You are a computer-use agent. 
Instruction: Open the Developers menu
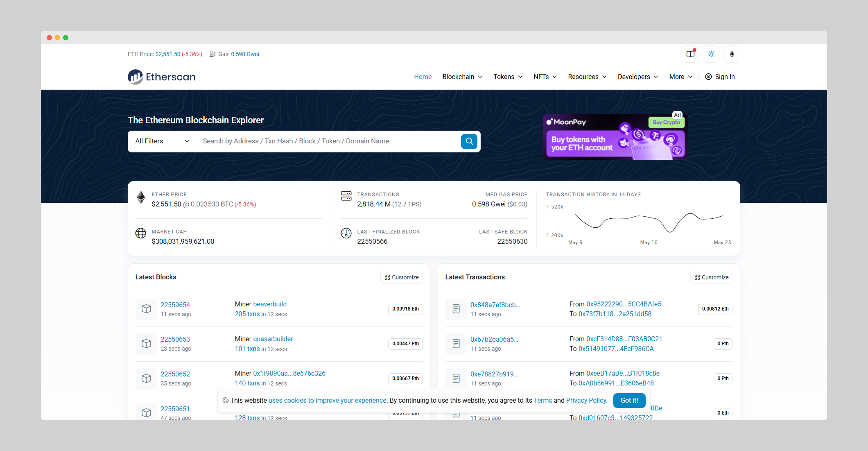[637, 77]
